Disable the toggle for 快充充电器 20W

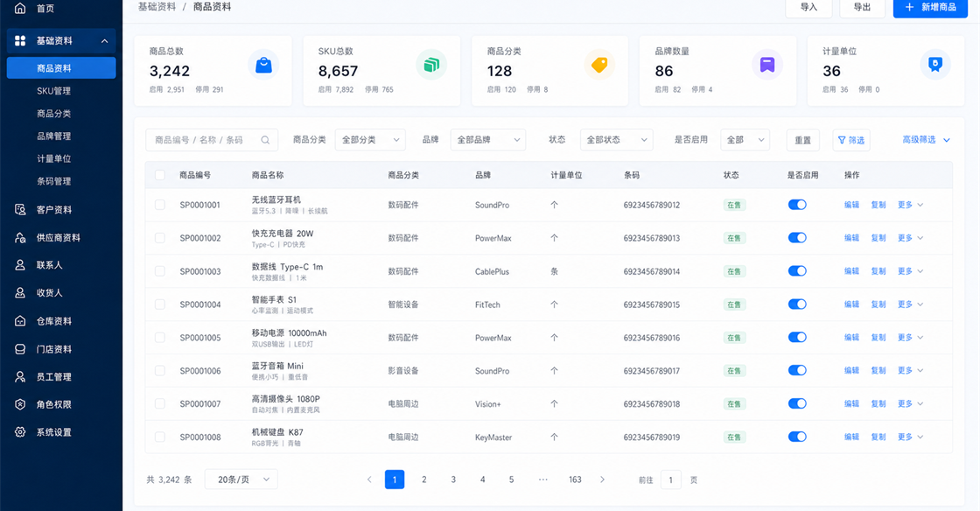tap(797, 238)
